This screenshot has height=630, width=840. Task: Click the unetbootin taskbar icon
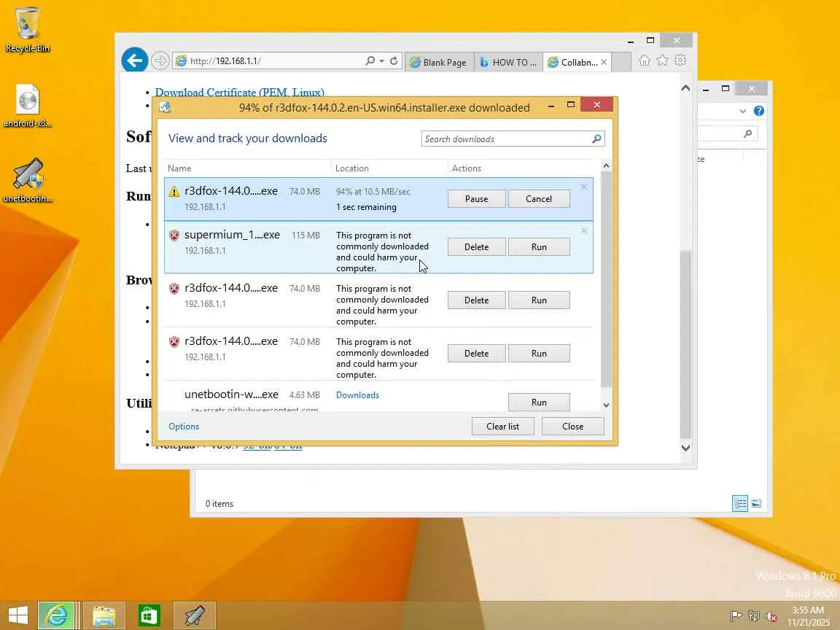point(195,615)
